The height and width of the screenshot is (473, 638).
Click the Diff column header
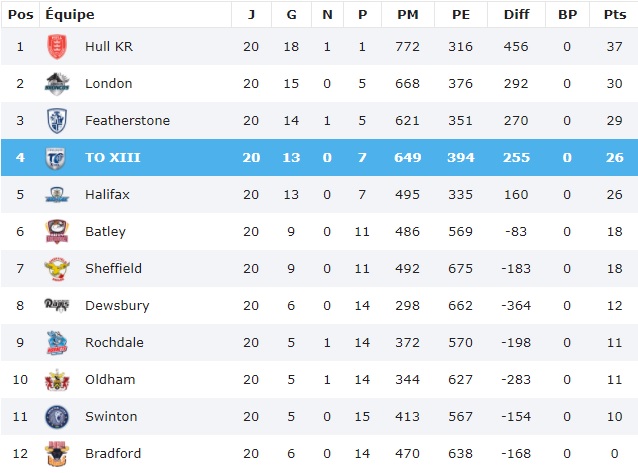click(x=517, y=15)
